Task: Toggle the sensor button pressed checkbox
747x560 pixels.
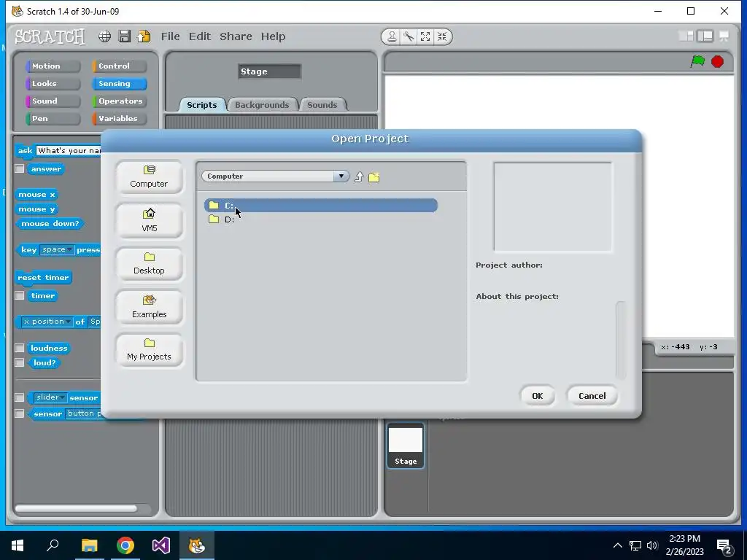Action: [x=20, y=413]
